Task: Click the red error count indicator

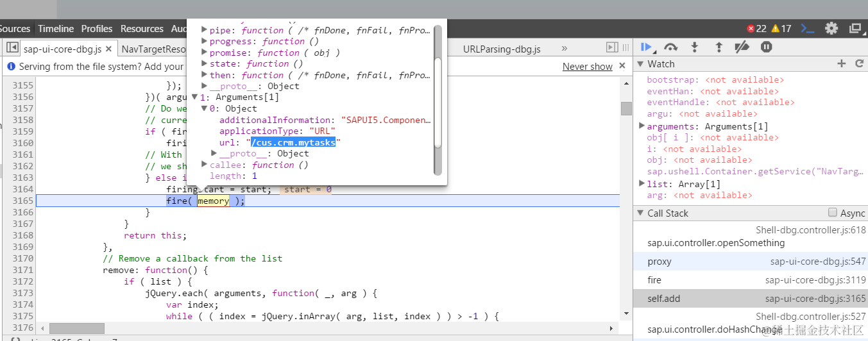Action: 757,28
